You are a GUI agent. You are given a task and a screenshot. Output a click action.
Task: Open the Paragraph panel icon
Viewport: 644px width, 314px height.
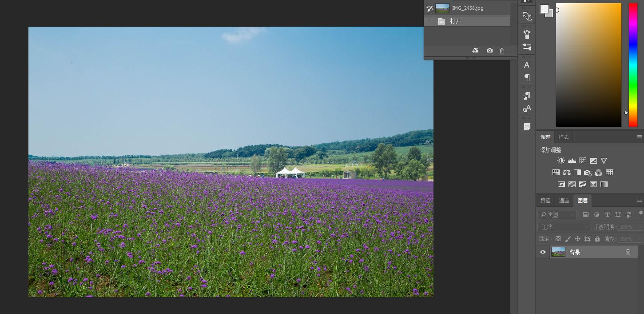527,77
